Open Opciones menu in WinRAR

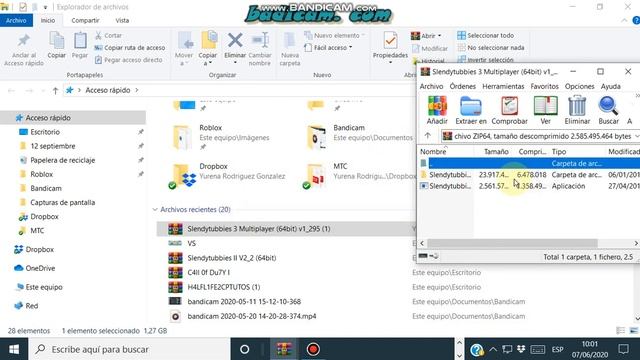click(579, 87)
